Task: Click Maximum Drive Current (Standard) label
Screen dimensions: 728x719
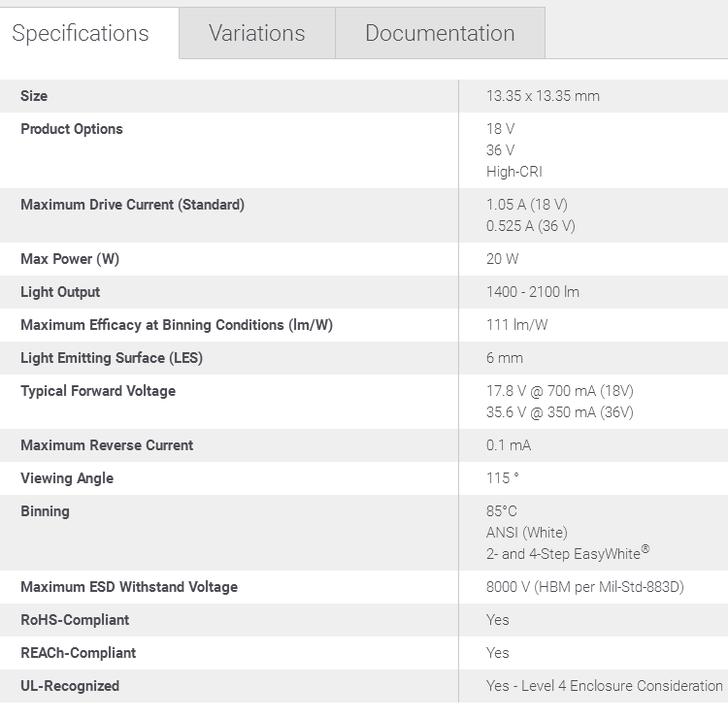Action: coord(132,205)
